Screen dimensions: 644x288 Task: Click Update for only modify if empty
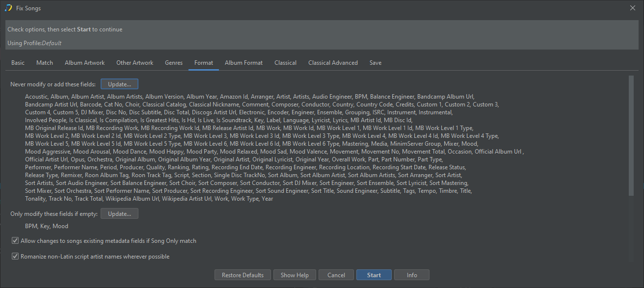[x=119, y=214]
